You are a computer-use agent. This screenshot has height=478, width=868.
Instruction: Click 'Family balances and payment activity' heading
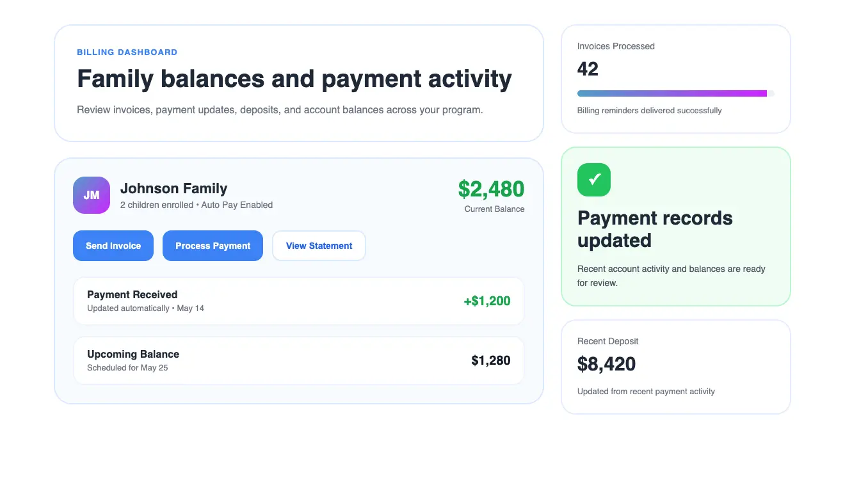[294, 79]
